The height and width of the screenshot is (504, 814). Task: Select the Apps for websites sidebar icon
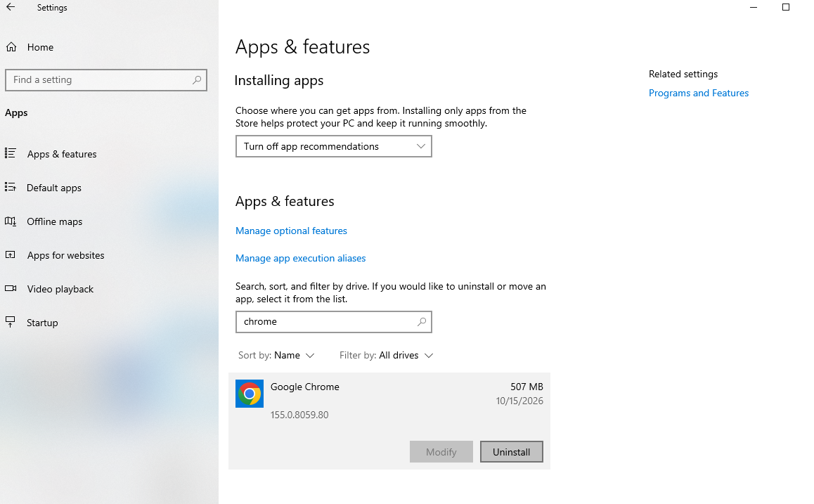(x=11, y=255)
